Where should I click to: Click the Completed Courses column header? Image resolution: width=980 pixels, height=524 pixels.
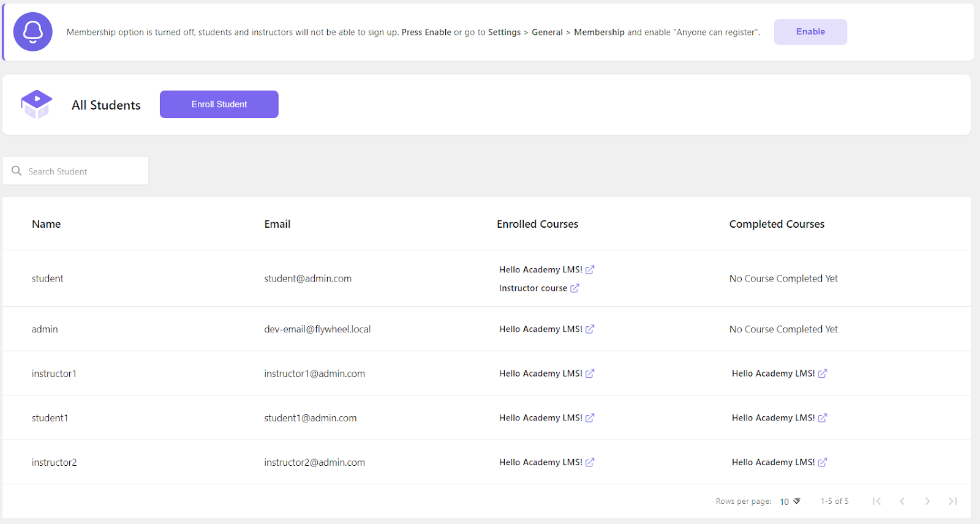point(777,224)
